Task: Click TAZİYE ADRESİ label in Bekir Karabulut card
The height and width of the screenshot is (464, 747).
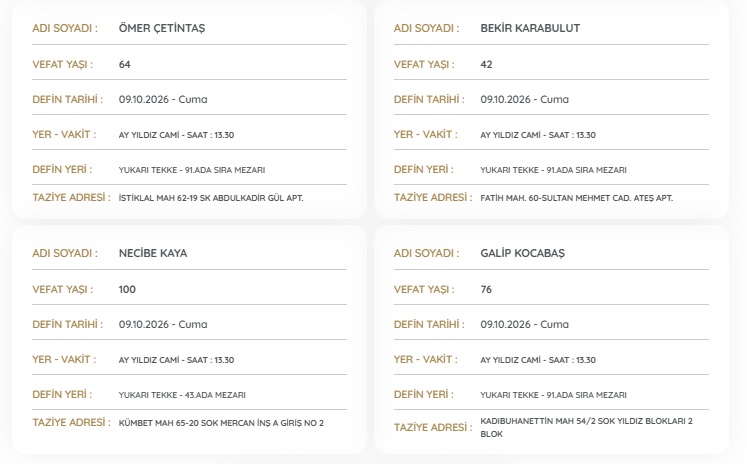Action: click(x=433, y=197)
